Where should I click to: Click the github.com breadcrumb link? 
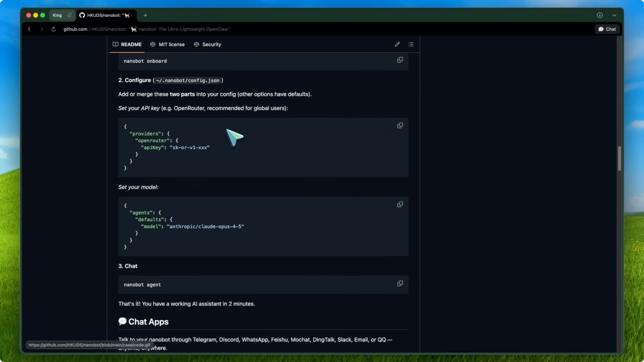pos(75,29)
